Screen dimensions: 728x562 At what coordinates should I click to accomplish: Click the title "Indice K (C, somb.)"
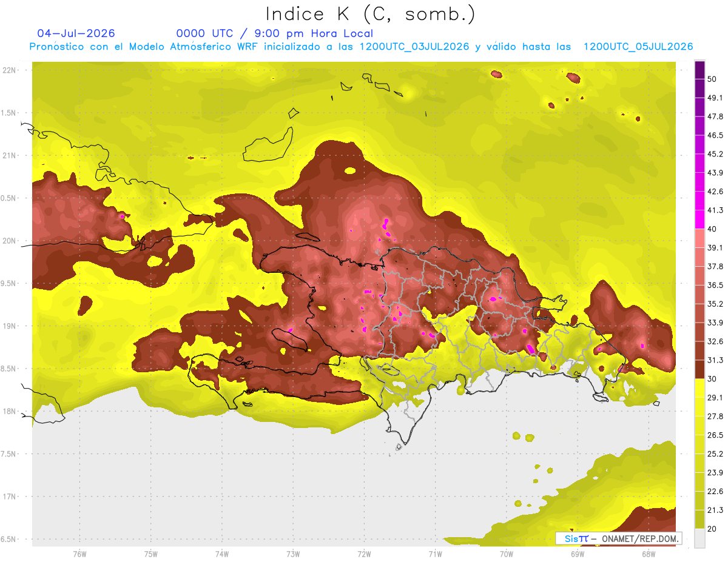pyautogui.click(x=370, y=15)
